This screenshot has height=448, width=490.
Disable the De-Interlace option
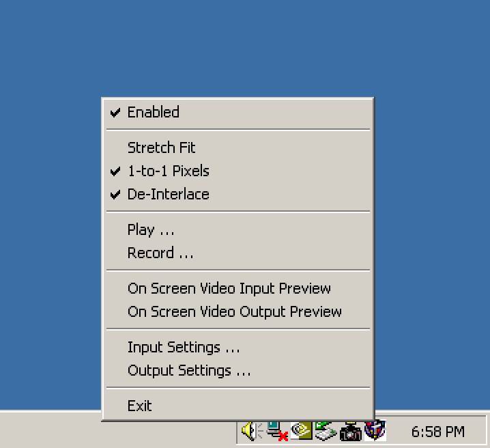click(237, 195)
